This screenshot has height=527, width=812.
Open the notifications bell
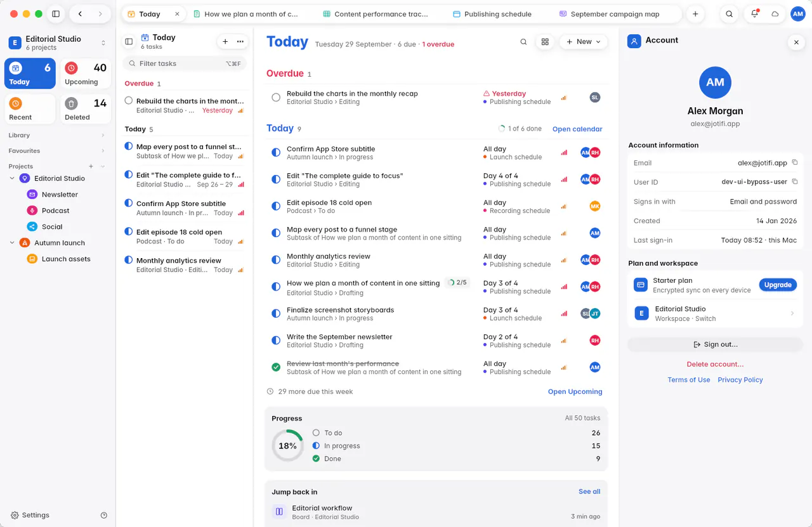coord(754,14)
